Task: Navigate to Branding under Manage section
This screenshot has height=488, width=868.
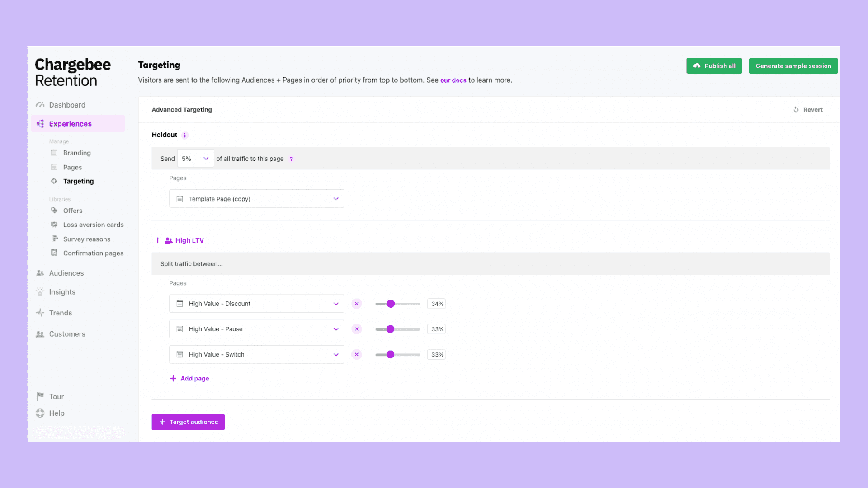Action: 77,153
